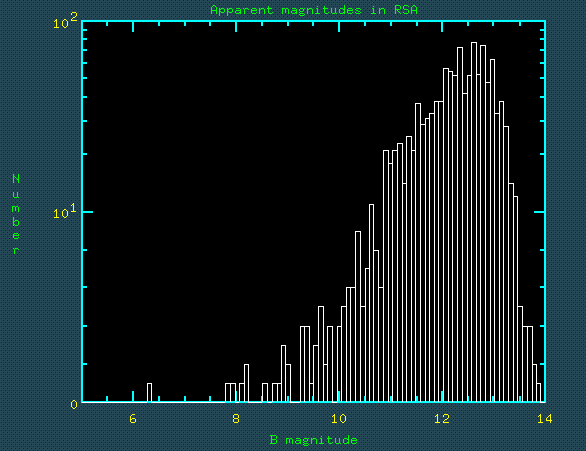Click the vertical 'Number' y-axis label
This screenshot has width=586, height=451.
(16, 214)
